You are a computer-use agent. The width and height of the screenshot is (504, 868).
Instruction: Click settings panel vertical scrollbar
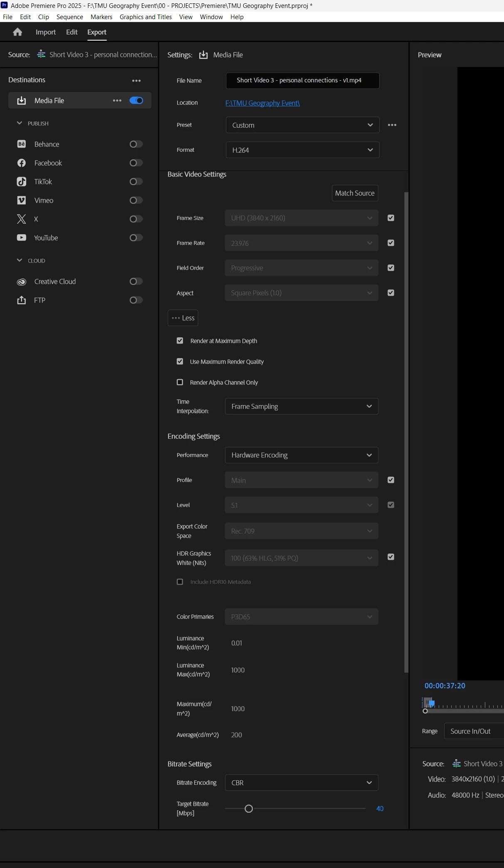tap(406, 432)
